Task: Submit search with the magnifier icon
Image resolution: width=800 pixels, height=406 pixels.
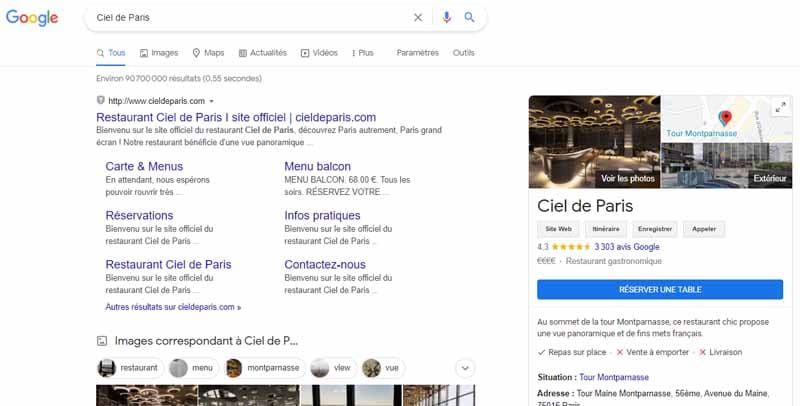Action: pyautogui.click(x=469, y=17)
